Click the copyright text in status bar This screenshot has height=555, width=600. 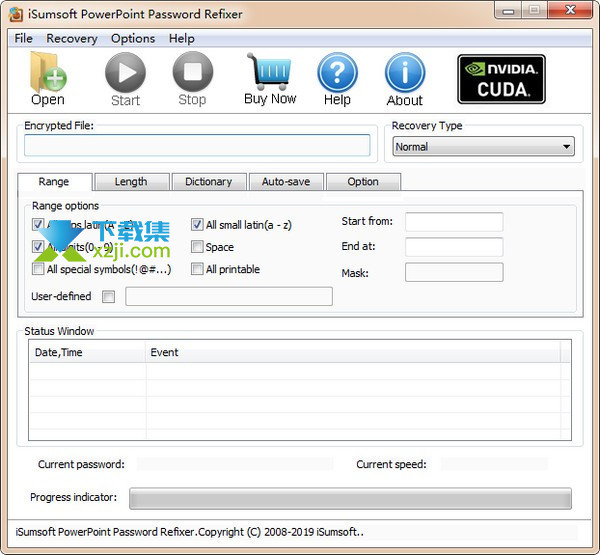[x=190, y=532]
